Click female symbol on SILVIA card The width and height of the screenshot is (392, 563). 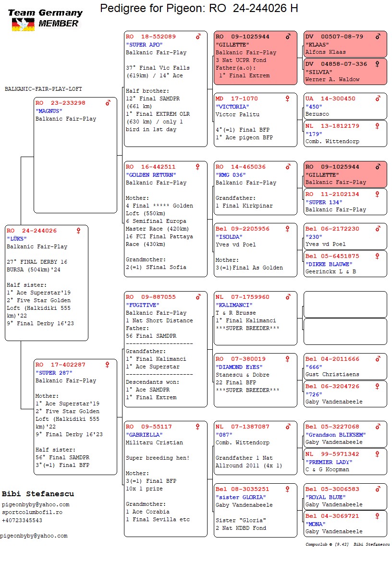(x=377, y=64)
